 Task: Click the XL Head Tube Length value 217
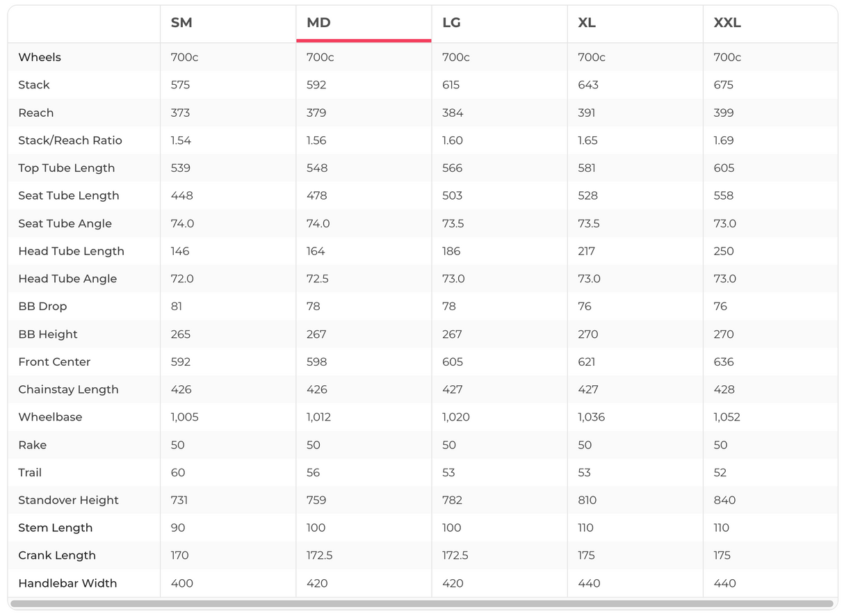(586, 251)
